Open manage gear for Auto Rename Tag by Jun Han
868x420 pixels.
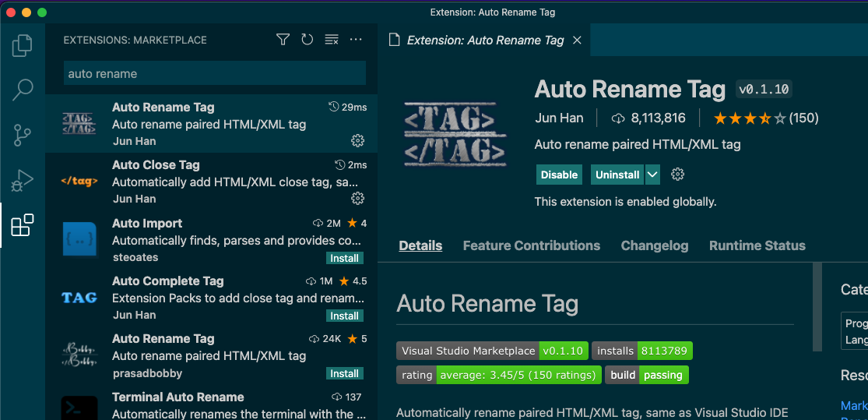tap(357, 141)
